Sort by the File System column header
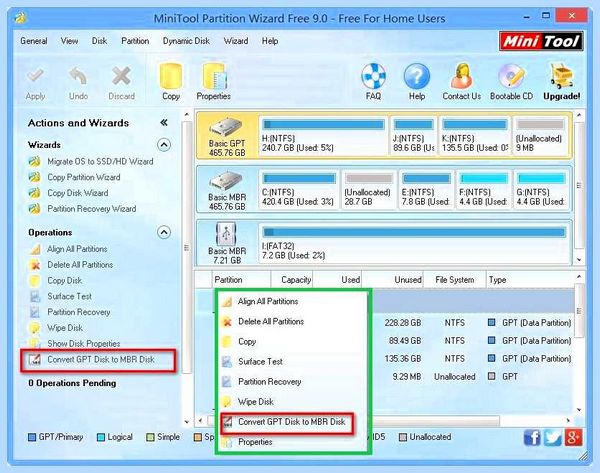This screenshot has width=600, height=473. (x=455, y=280)
